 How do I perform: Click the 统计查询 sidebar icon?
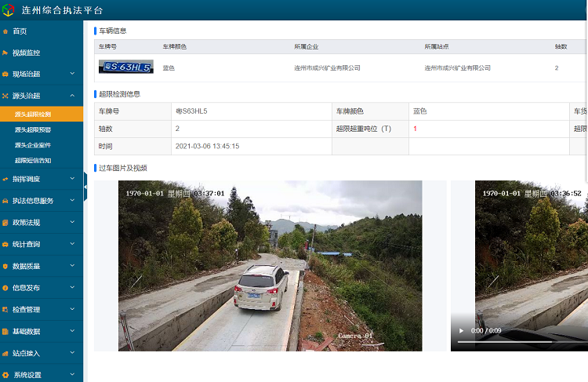click(x=6, y=245)
